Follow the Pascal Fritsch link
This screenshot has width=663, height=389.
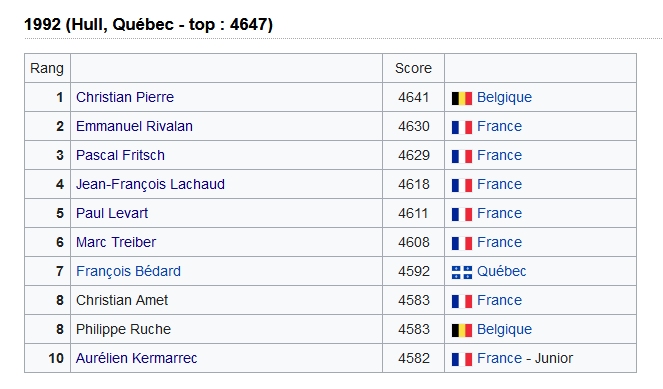[120, 155]
